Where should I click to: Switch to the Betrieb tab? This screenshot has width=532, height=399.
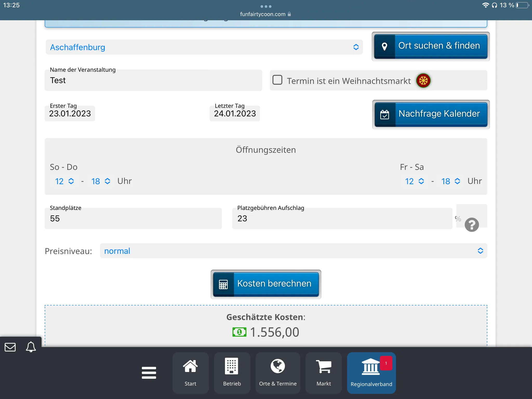coord(232,373)
